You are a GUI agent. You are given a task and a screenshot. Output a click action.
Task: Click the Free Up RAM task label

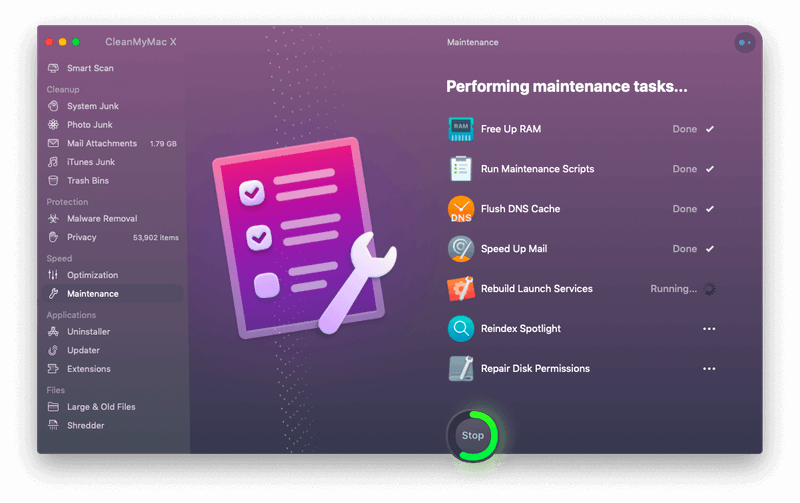(511, 129)
